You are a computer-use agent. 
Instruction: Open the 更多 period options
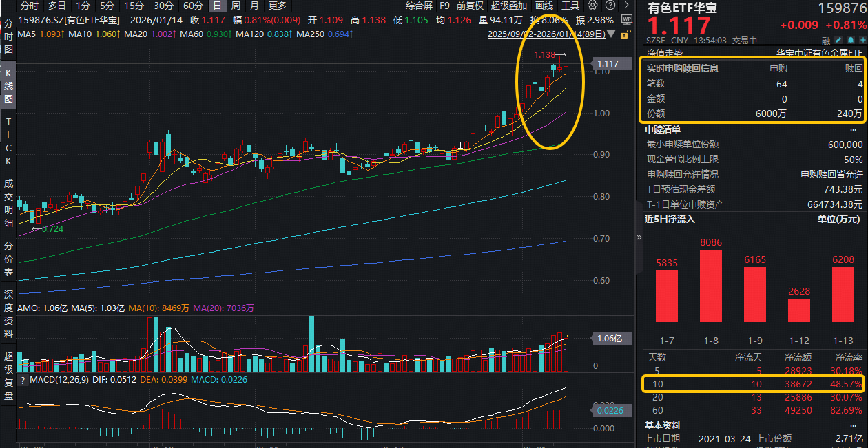pos(277,6)
